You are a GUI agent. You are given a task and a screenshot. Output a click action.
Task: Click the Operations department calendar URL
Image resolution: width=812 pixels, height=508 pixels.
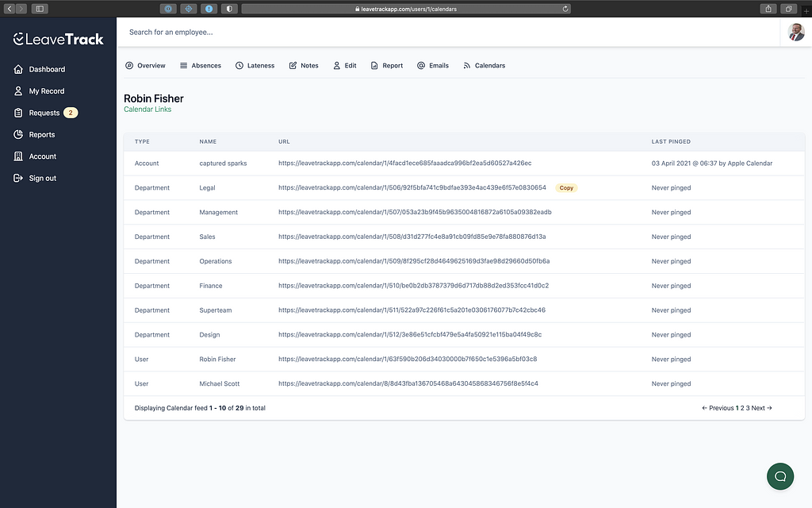[414, 260]
